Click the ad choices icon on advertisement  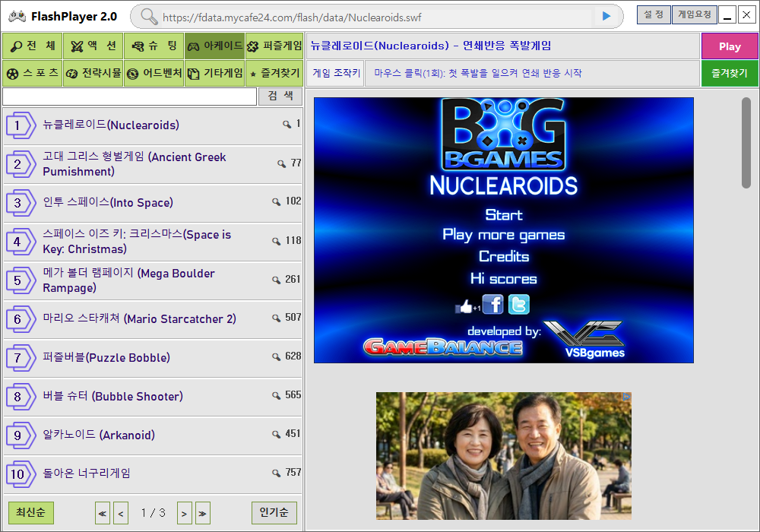pos(627,396)
